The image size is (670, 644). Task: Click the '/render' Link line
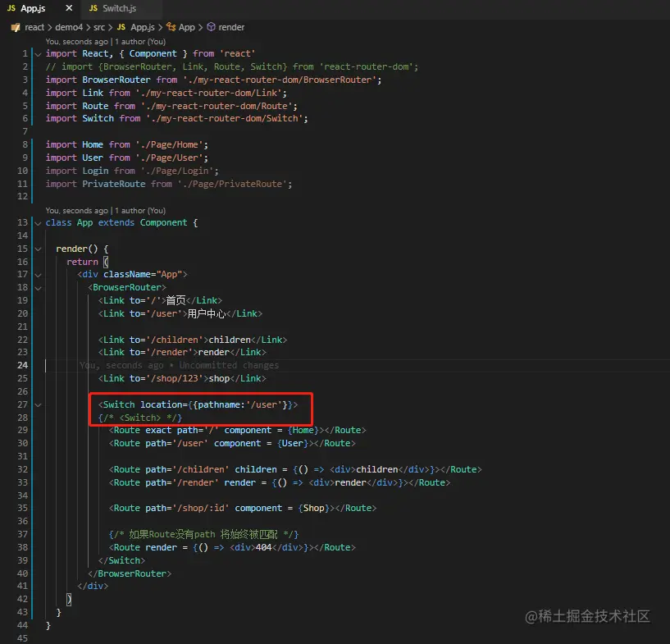[x=182, y=352]
